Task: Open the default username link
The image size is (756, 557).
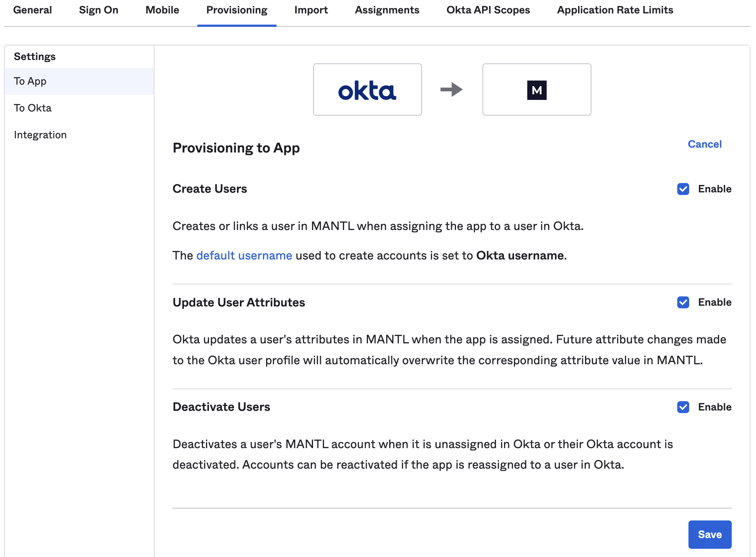Action: [244, 256]
